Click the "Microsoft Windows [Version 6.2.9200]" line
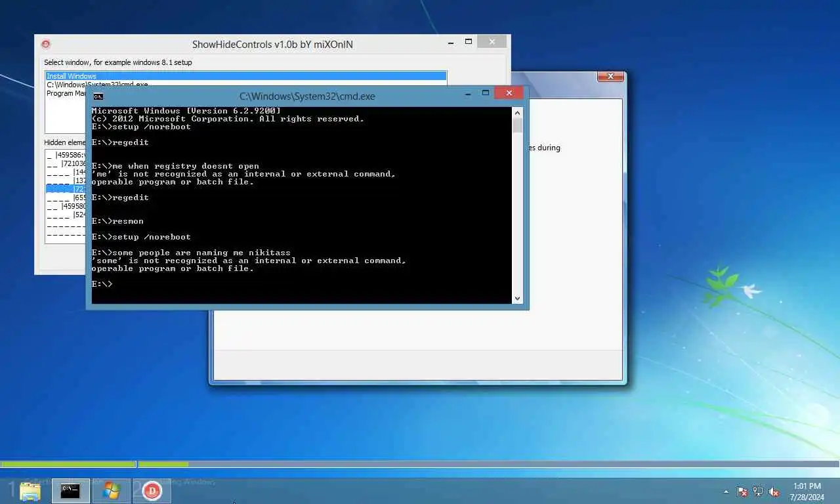This screenshot has height=504, width=840. tap(186, 111)
